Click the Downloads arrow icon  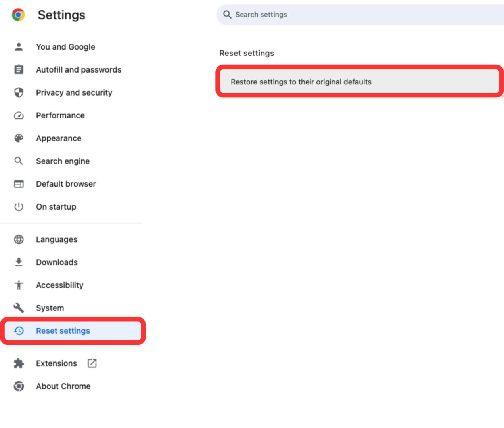pos(19,262)
